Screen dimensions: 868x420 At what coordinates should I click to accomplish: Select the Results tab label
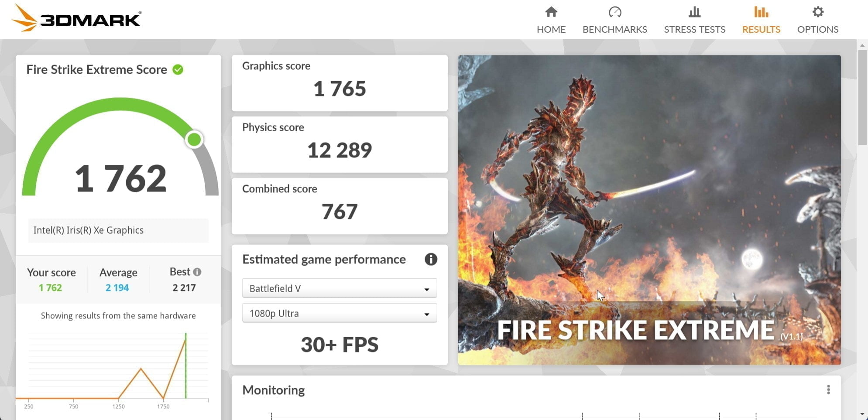pyautogui.click(x=761, y=29)
